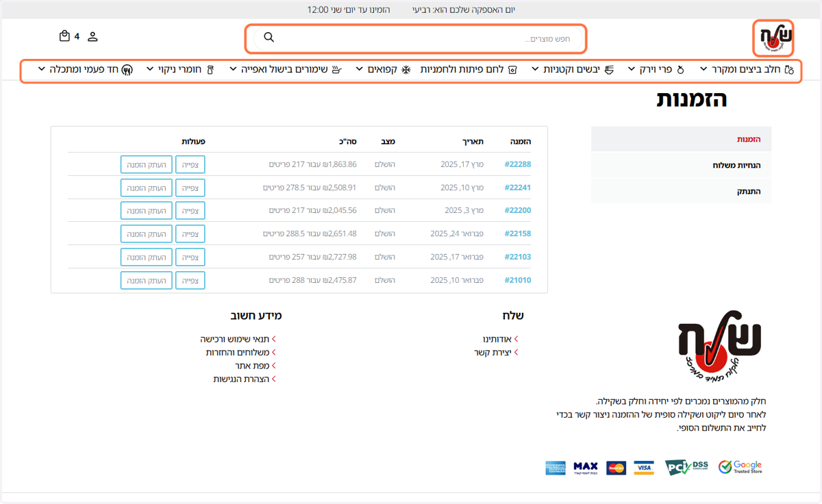Open the תנאי שימוש ורכישה link
Screen dimensions: 822x504
(235, 339)
